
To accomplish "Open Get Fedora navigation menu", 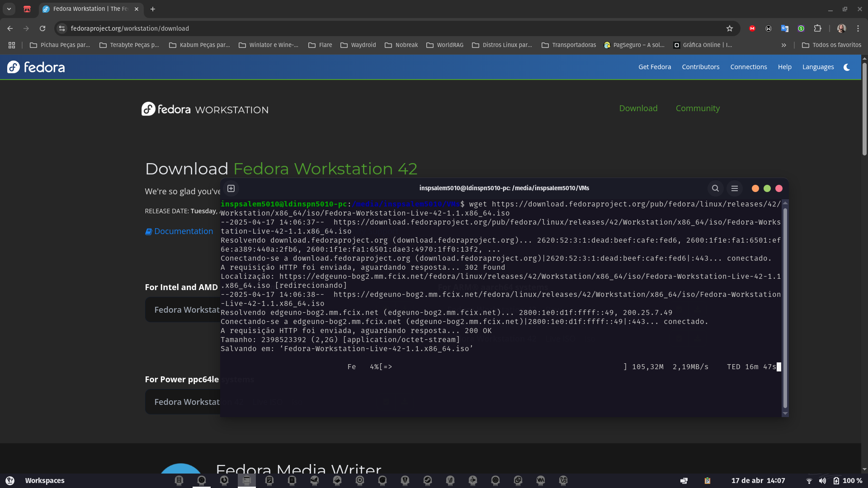I will [655, 67].
